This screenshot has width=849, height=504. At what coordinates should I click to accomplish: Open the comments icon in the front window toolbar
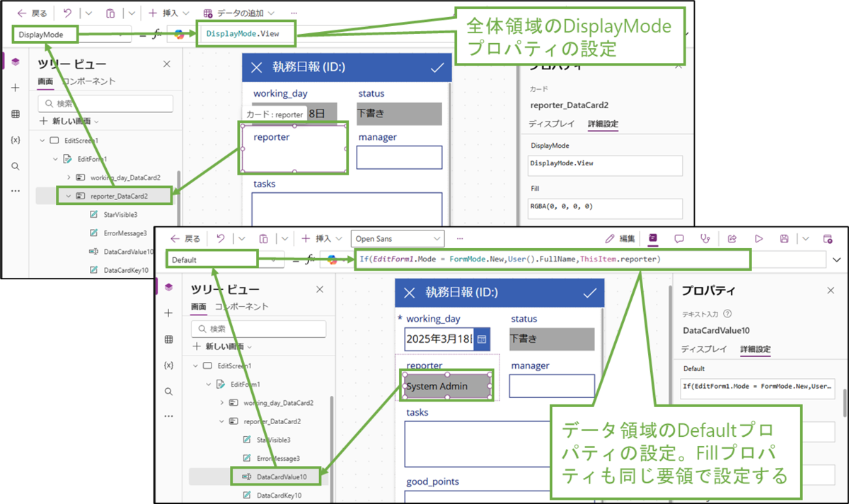point(679,239)
